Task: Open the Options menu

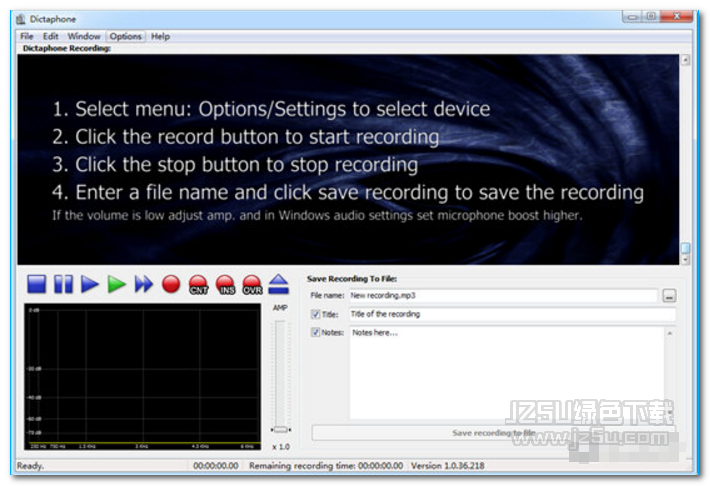Action: pos(125,36)
